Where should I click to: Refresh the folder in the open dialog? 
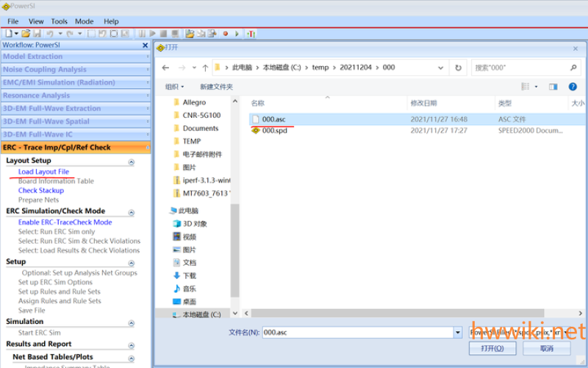[458, 68]
